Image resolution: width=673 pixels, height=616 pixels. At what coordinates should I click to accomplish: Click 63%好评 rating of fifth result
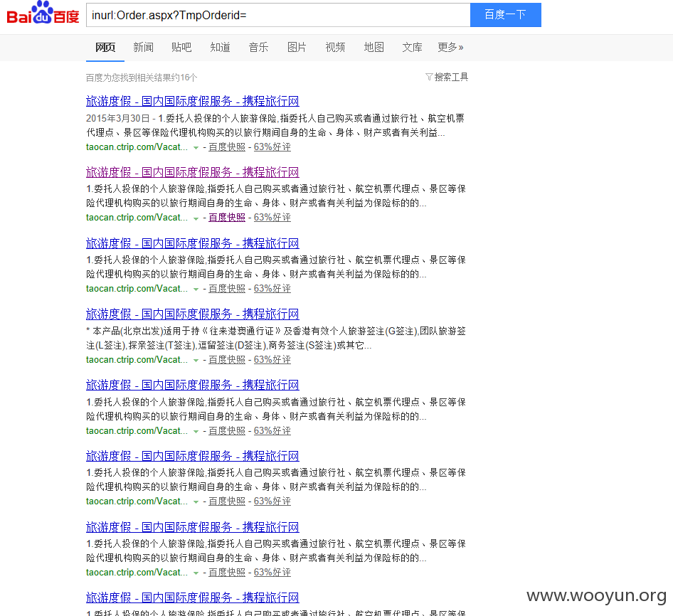click(x=272, y=430)
